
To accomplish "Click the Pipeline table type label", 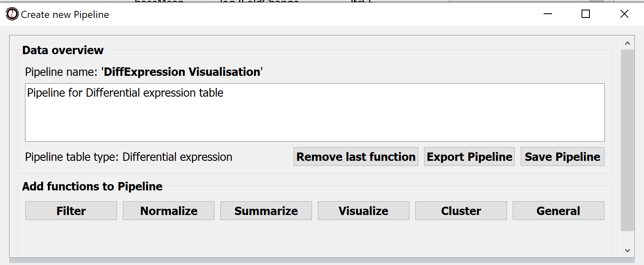I will tap(129, 157).
